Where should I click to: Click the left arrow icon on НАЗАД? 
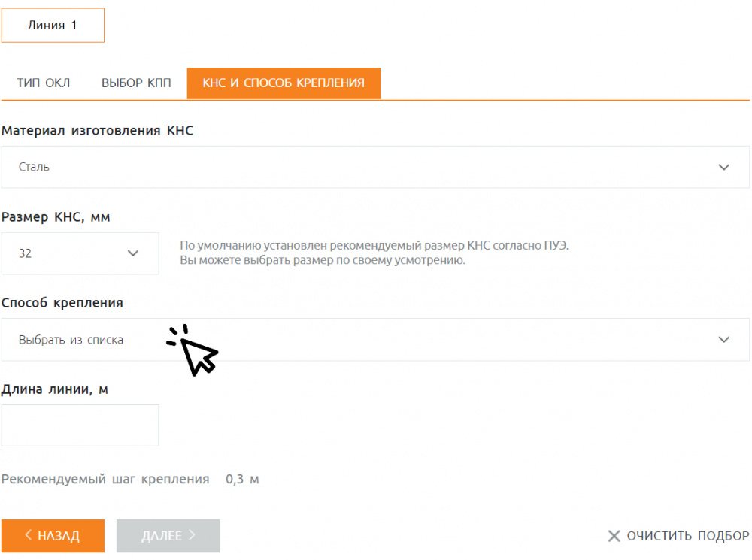(x=29, y=536)
